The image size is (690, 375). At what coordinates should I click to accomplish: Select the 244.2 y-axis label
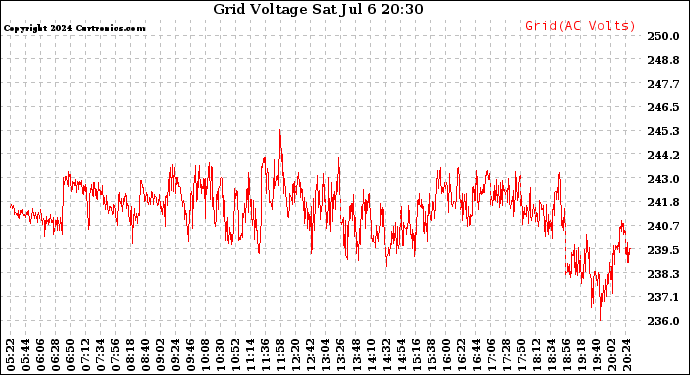663,155
